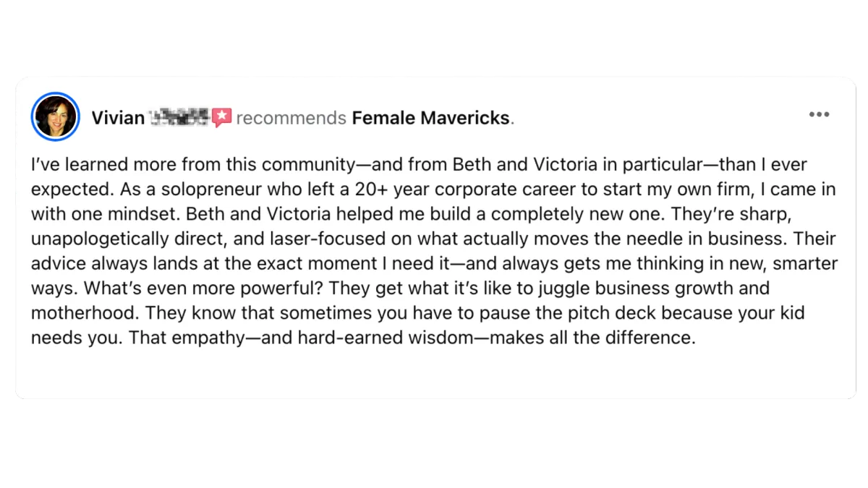Open Vivian's circular profile picture

pos(55,116)
